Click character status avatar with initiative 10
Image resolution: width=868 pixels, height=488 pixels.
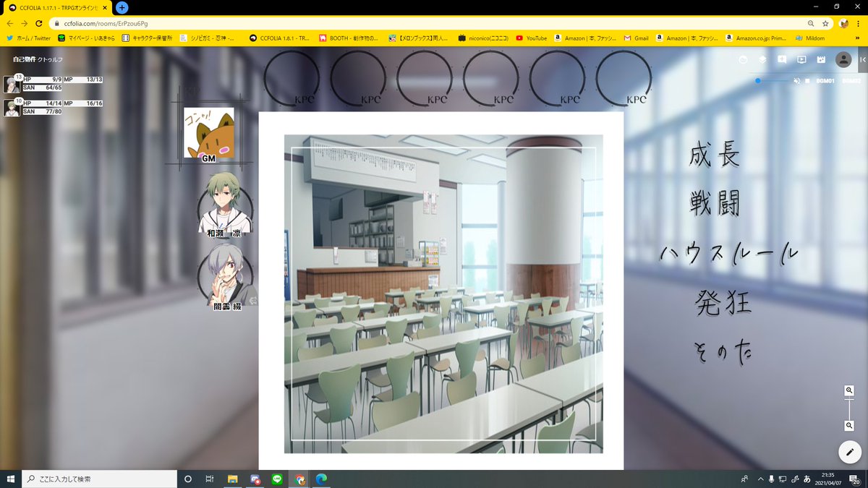[x=13, y=108]
